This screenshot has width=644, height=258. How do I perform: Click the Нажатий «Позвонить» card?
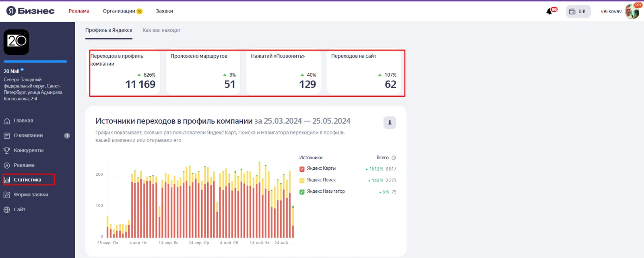[283, 73]
